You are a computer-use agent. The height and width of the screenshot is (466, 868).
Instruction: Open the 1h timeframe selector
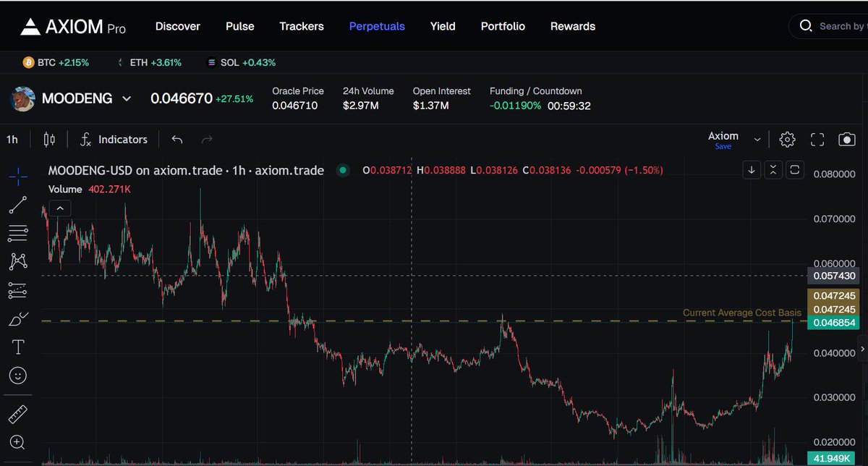[x=12, y=139]
